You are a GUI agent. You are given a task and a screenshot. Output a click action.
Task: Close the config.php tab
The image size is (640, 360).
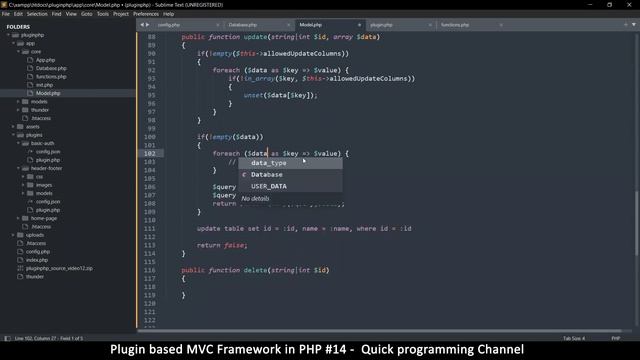pos(218,25)
